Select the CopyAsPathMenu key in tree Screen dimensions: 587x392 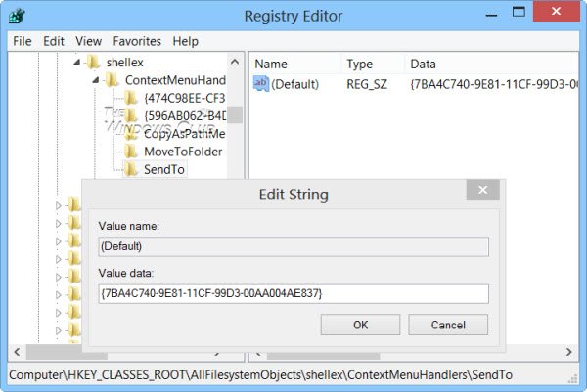point(182,134)
